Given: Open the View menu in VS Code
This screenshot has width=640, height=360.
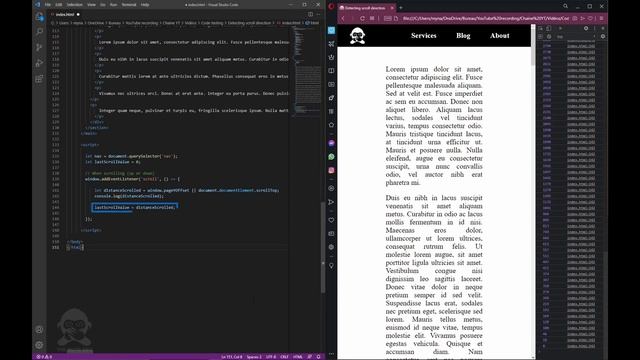Looking at the screenshot, I should point(91,5).
